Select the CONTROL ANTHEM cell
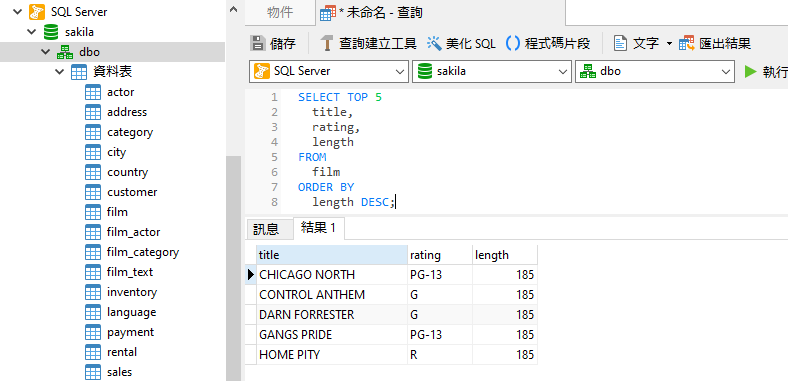Image resolution: width=788 pixels, height=381 pixels. (x=332, y=295)
